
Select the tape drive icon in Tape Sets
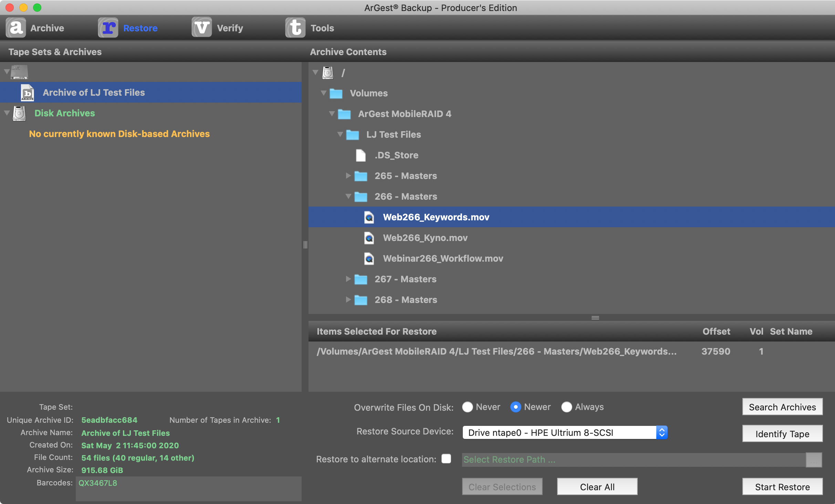click(19, 72)
